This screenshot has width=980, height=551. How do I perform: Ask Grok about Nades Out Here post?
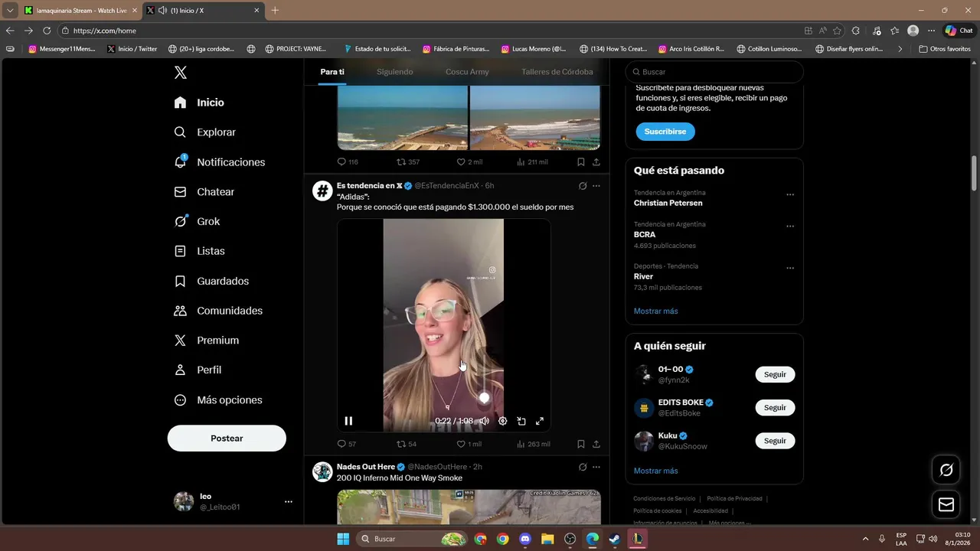click(x=583, y=467)
